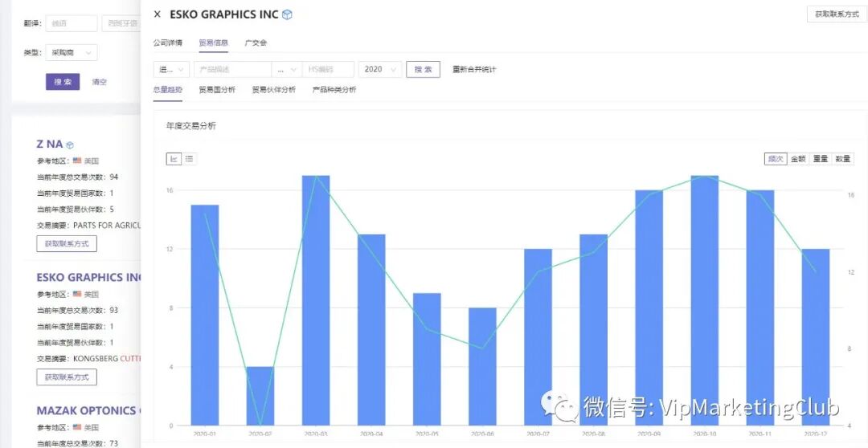The height and width of the screenshot is (448, 868).
Task: Open the 公司详情 tab
Action: 168,42
